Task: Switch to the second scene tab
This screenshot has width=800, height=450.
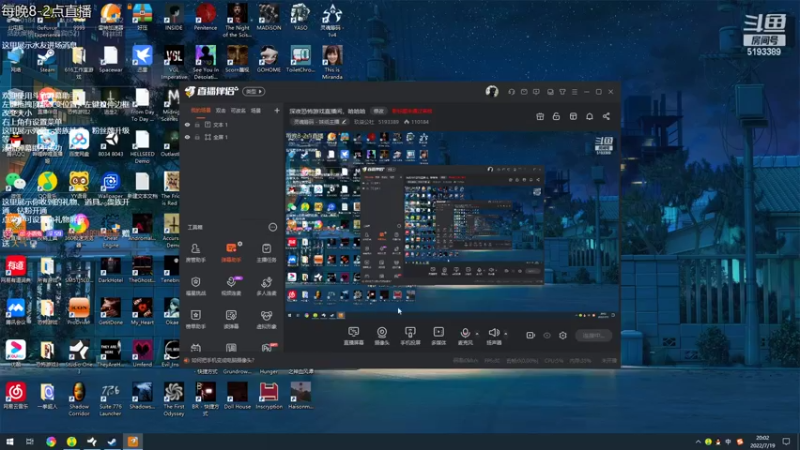Action: (x=220, y=110)
